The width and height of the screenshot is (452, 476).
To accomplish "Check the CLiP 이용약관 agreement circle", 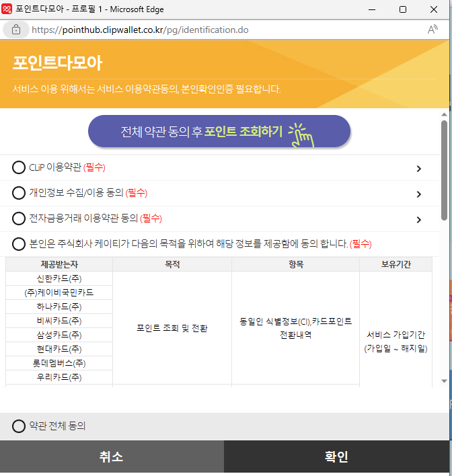I will click(x=19, y=167).
